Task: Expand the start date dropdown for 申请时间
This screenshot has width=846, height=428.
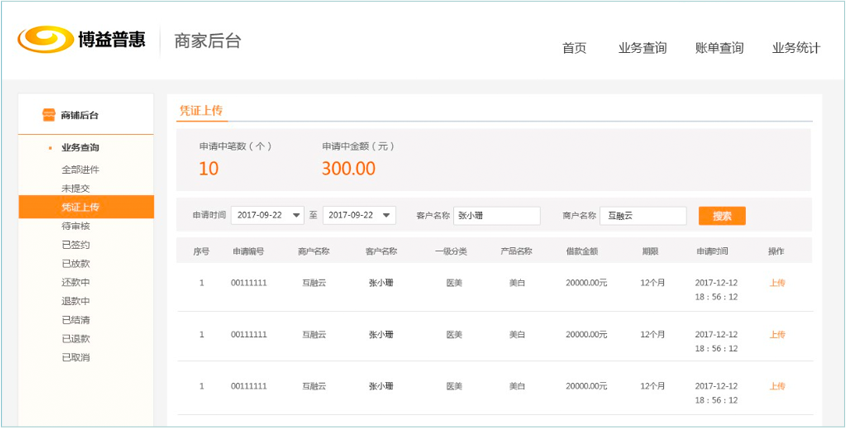Action: tap(296, 216)
